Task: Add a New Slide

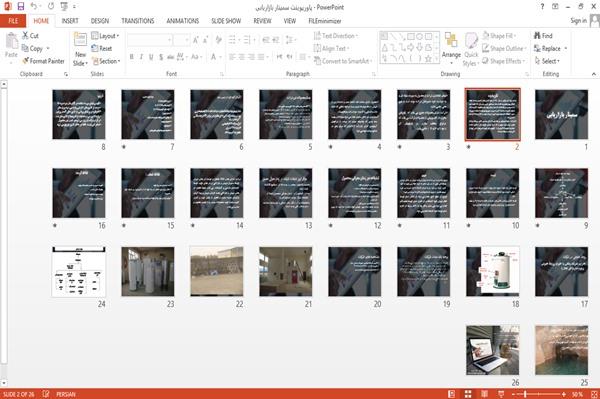Action: [x=80, y=49]
